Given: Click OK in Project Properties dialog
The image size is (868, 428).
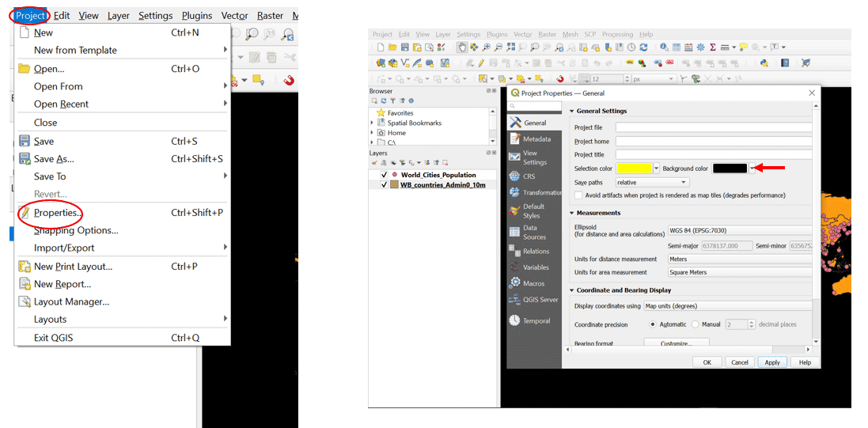Looking at the screenshot, I should [707, 362].
